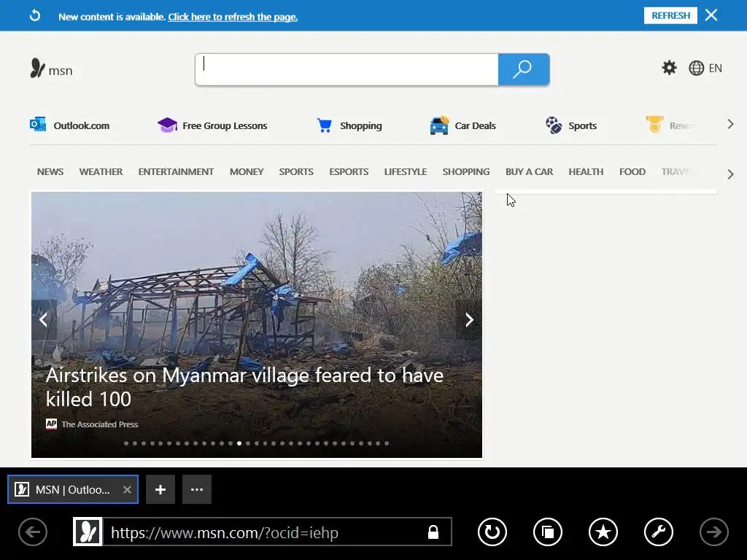Show more categories with the nav chevron

coord(730,174)
